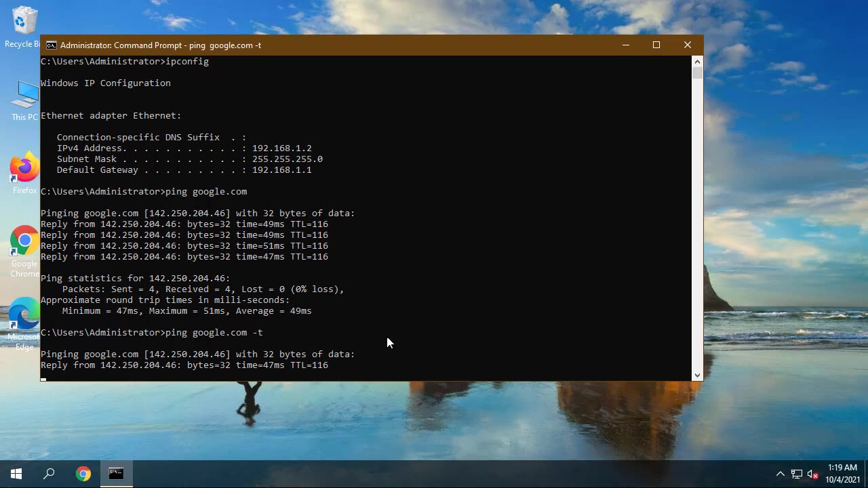The image size is (868, 488).
Task: Click the Command Prompt taskbar button
Action: click(x=116, y=474)
